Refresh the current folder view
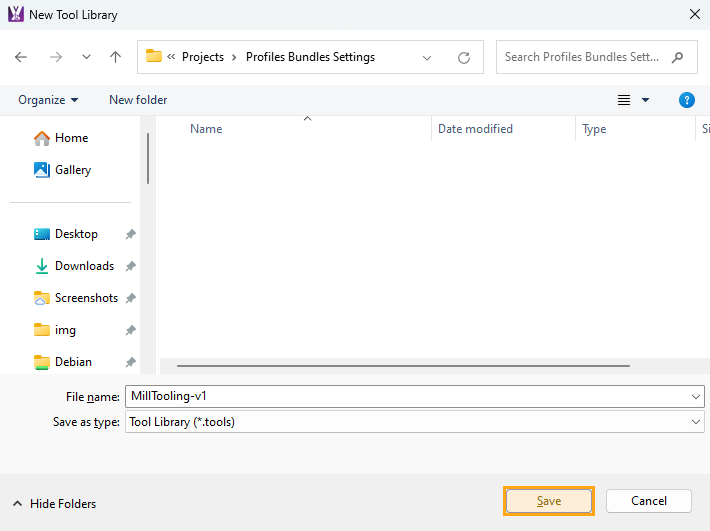 click(464, 57)
